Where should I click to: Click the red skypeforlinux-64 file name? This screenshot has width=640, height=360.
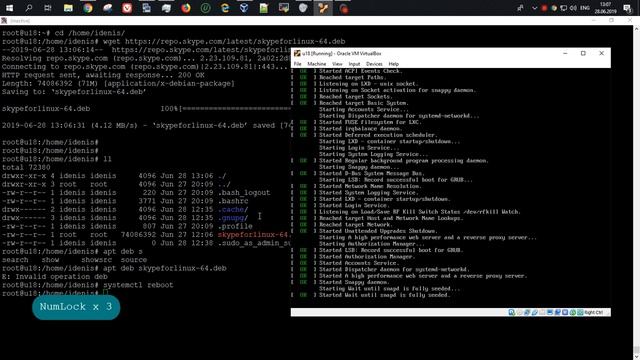tap(254, 234)
